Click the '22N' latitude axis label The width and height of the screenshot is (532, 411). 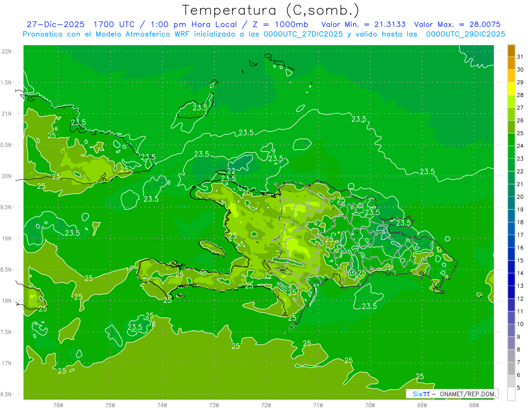point(7,51)
